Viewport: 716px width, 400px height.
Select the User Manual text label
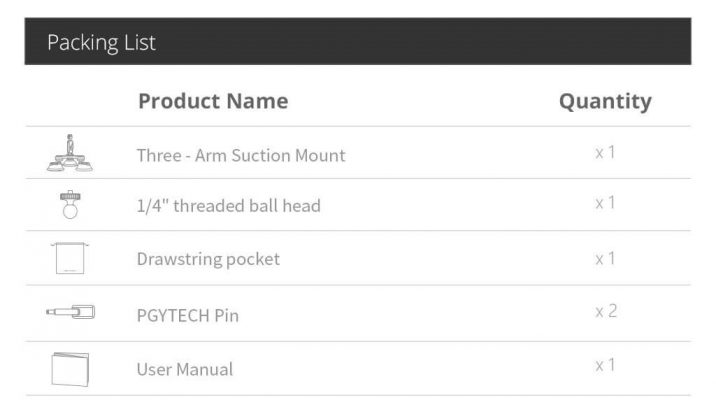click(x=185, y=369)
